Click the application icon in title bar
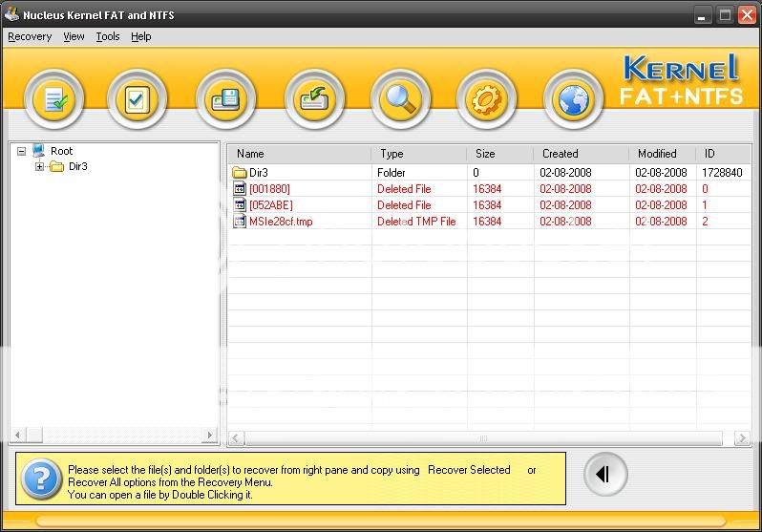 (x=11, y=14)
